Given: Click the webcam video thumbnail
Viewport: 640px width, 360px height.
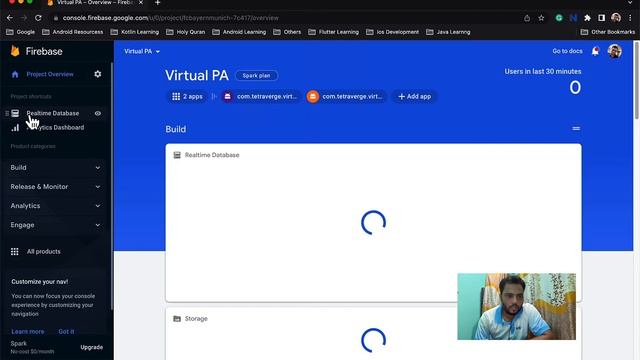Looking at the screenshot, I should click(x=516, y=306).
